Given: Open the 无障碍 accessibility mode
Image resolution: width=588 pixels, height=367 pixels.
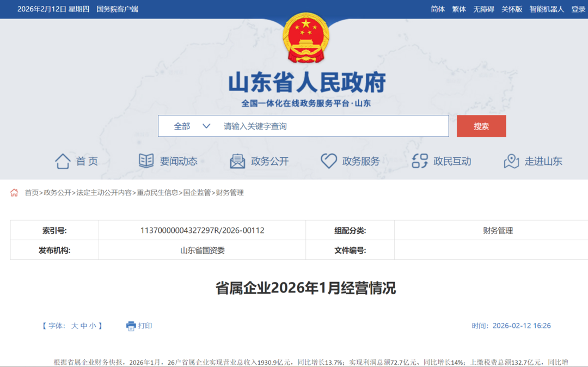Looking at the screenshot, I should click(483, 9).
